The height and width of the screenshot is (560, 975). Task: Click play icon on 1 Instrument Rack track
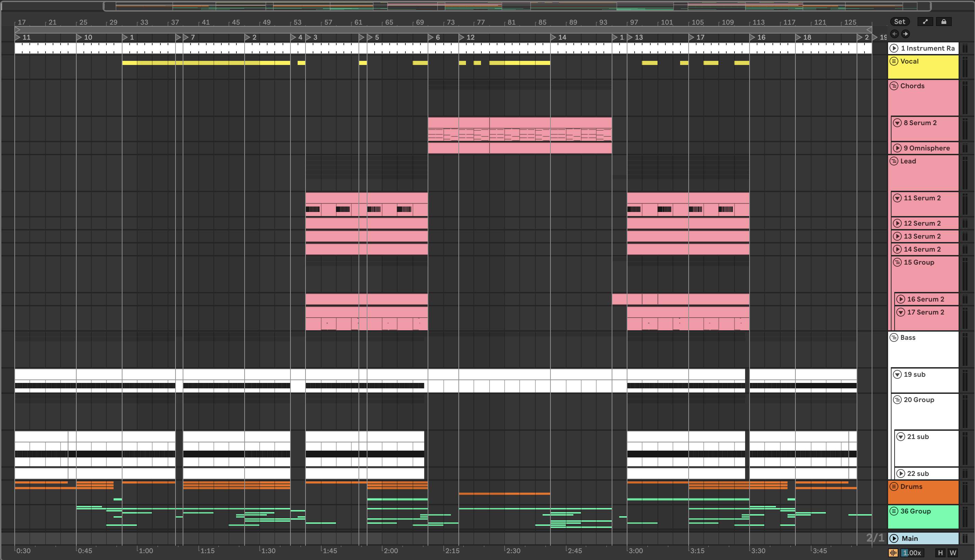[894, 48]
